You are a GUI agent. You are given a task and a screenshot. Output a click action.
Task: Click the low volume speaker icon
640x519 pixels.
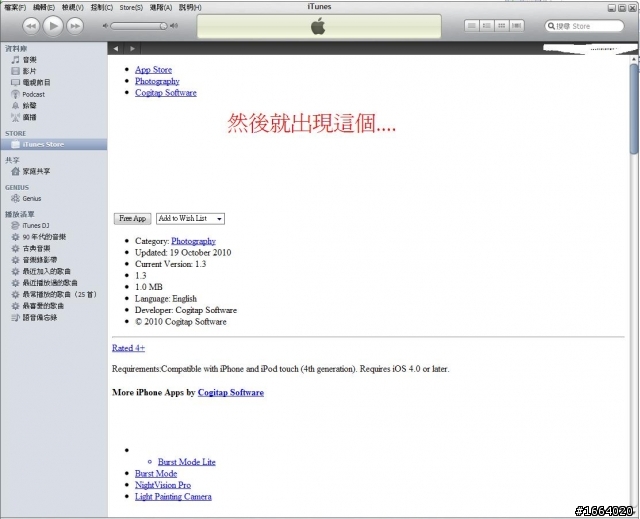pyautogui.click(x=105, y=26)
